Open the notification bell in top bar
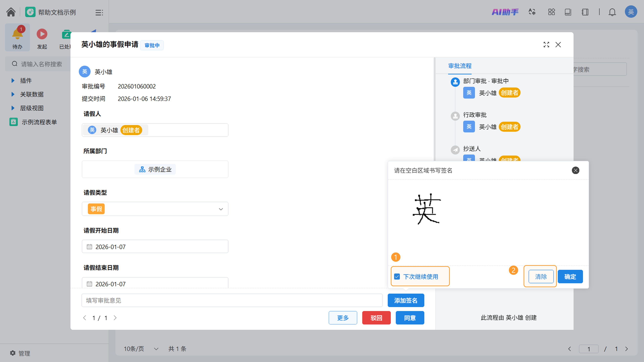Viewport: 644px width, 362px height. [x=612, y=12]
